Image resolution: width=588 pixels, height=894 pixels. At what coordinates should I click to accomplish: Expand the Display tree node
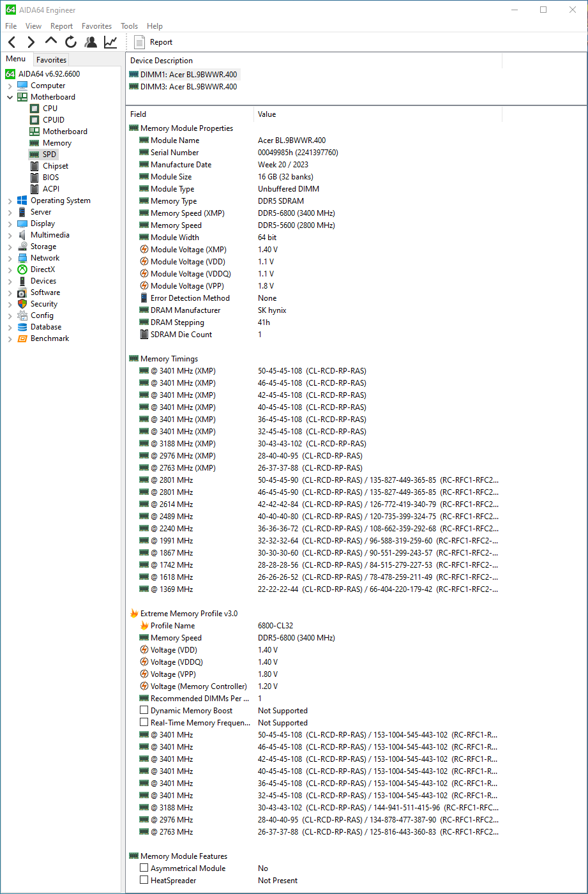tap(10, 223)
